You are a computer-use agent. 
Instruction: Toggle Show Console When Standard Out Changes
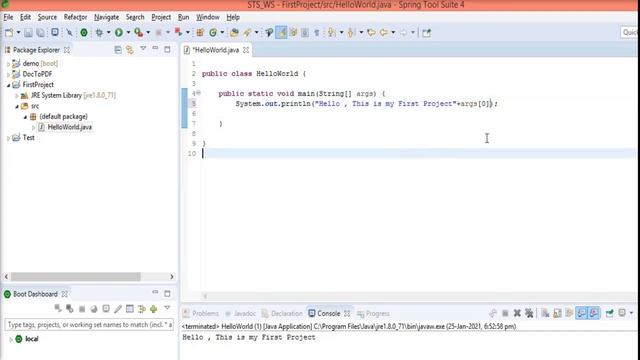click(x=582, y=313)
